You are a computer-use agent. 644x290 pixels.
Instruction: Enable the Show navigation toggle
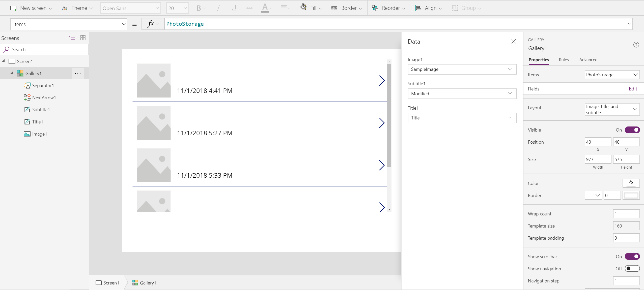point(632,269)
